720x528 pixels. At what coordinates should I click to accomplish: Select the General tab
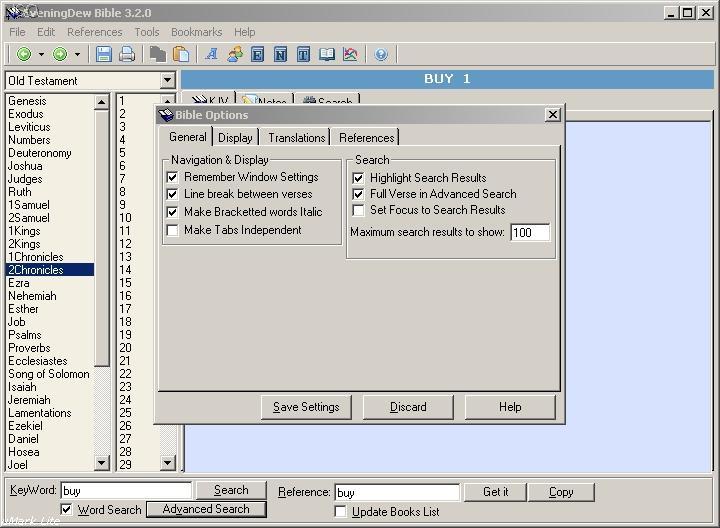[x=187, y=137]
